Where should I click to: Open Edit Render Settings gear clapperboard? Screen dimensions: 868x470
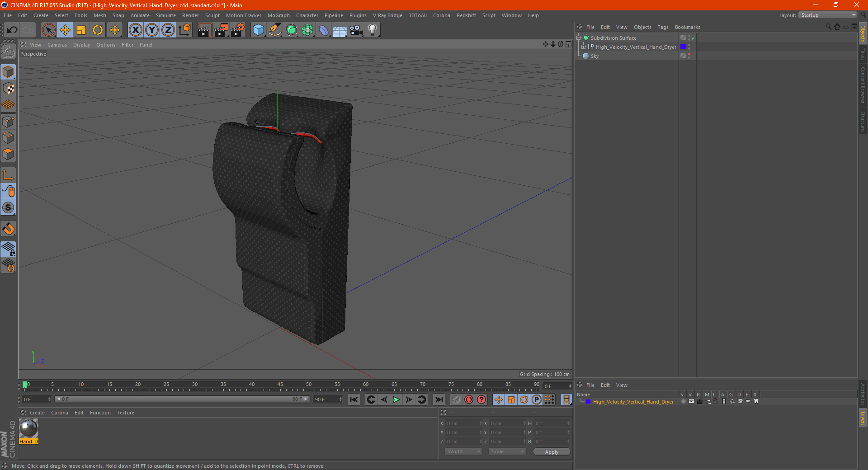click(238, 30)
